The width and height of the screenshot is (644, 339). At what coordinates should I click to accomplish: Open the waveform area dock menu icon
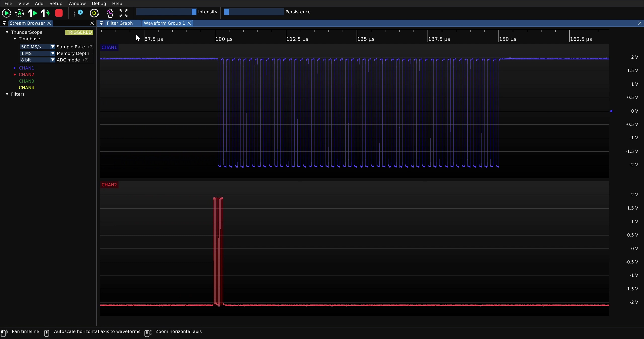(101, 23)
